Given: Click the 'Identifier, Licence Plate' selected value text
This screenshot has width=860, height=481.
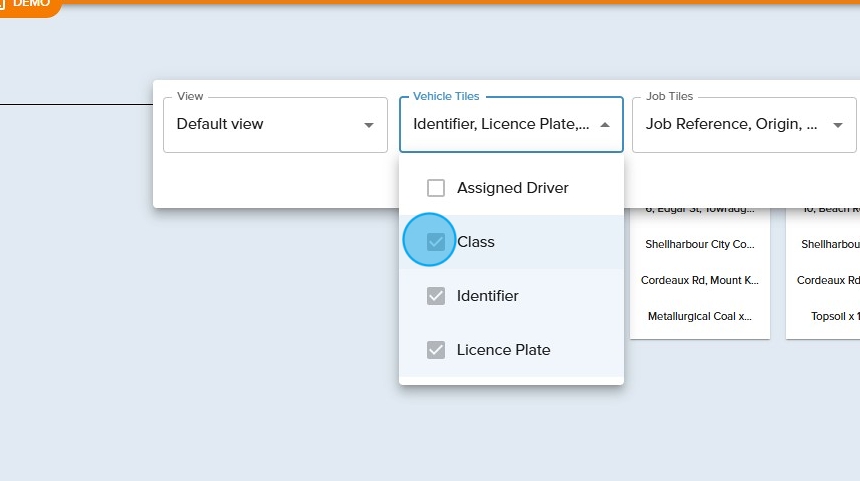Looking at the screenshot, I should point(500,124).
